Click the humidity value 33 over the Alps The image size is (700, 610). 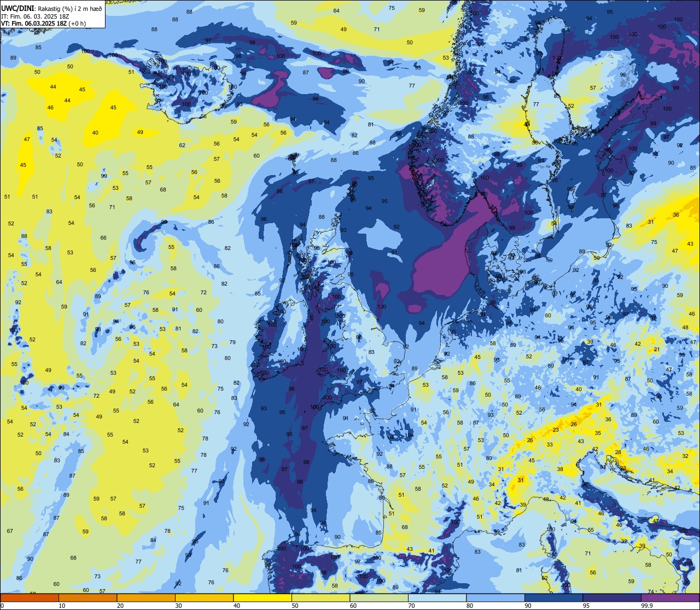click(x=550, y=445)
